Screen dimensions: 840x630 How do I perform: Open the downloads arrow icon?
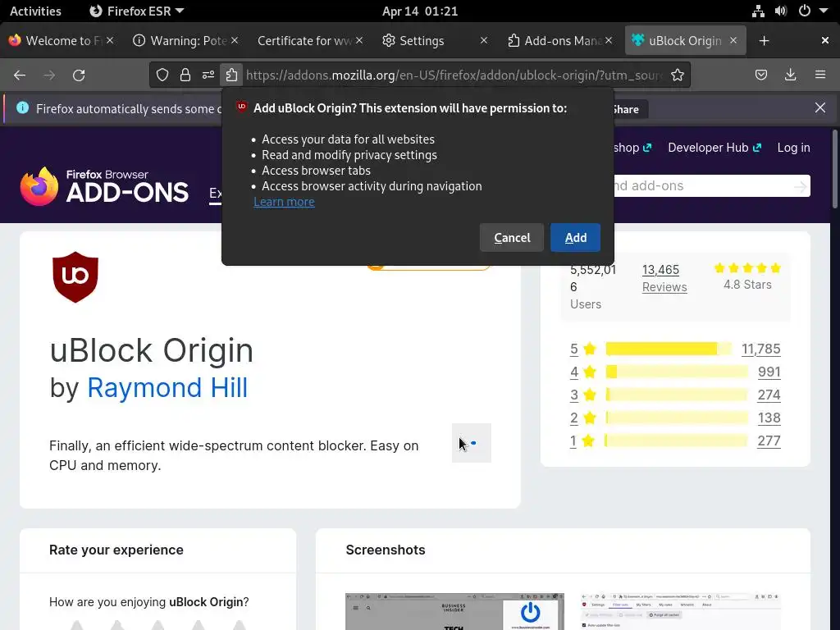pyautogui.click(x=790, y=75)
